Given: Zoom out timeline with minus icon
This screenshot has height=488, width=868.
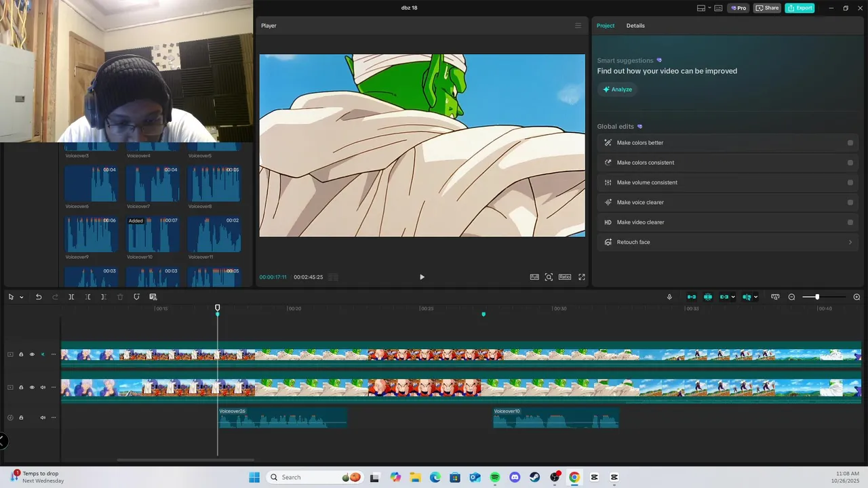Looking at the screenshot, I should tap(791, 297).
